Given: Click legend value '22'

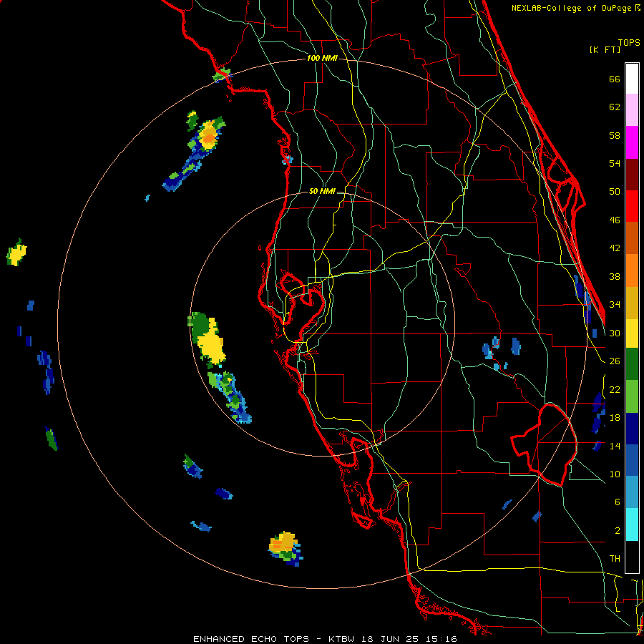Looking at the screenshot, I should point(615,389).
